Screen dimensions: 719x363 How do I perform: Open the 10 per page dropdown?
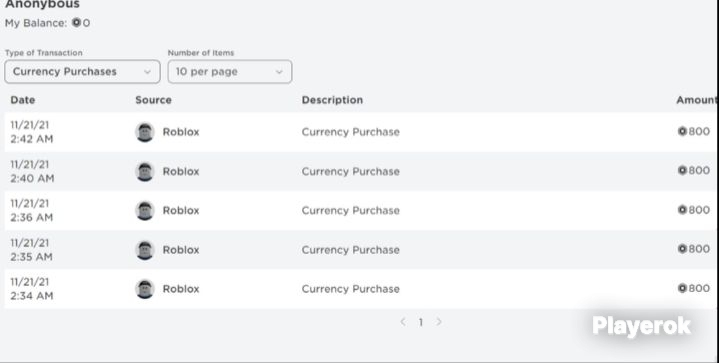click(230, 72)
